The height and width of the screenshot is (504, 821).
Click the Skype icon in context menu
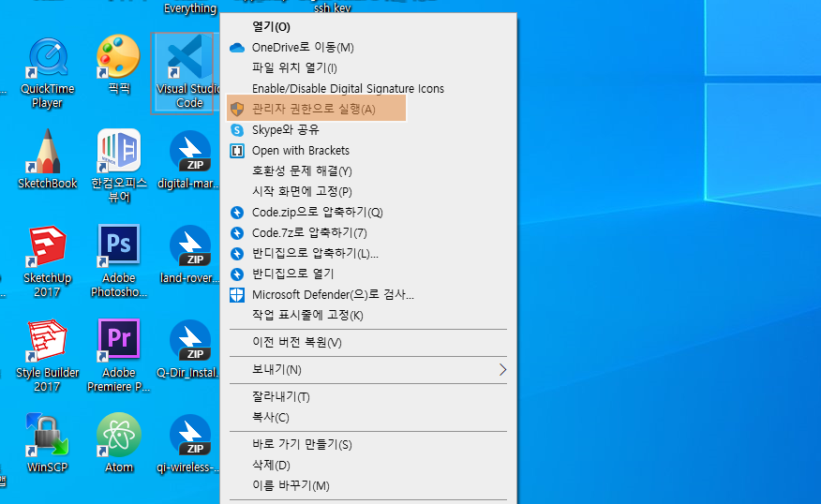pos(237,130)
